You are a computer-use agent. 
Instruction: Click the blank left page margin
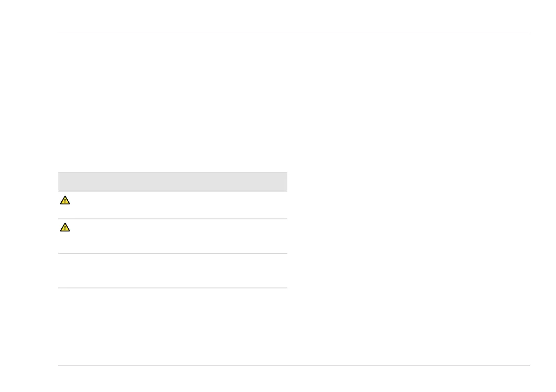(x=29, y=196)
